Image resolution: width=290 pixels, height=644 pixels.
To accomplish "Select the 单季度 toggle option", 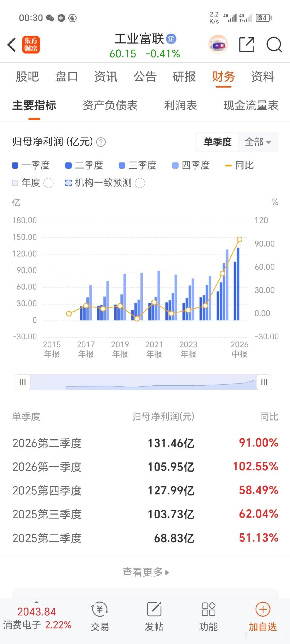I will click(x=218, y=142).
